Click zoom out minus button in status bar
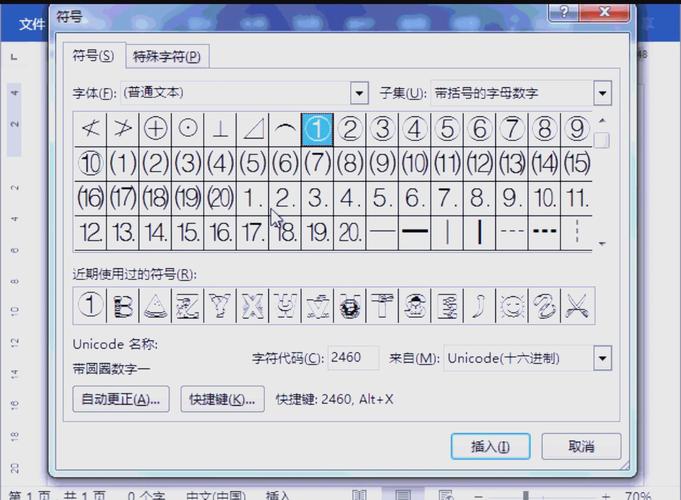Screen dimensions: 681x500 click(x=479, y=496)
